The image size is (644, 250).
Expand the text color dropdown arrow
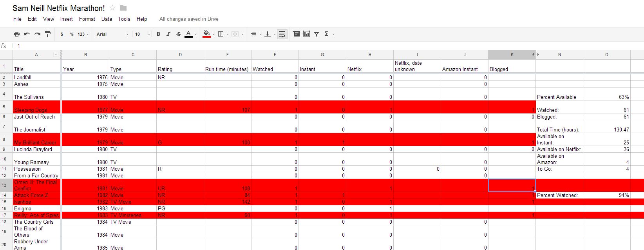point(195,35)
